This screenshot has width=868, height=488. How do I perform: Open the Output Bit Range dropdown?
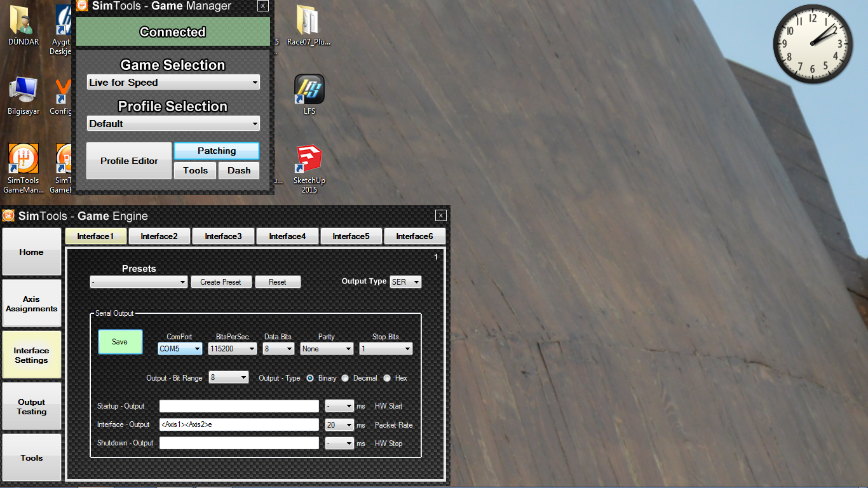coord(229,377)
